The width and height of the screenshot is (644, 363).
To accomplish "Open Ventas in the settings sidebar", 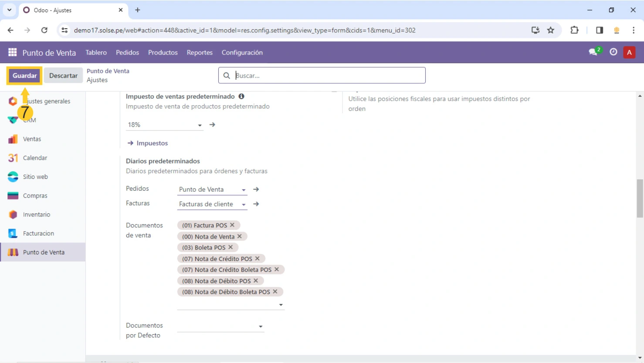I will coord(32,139).
